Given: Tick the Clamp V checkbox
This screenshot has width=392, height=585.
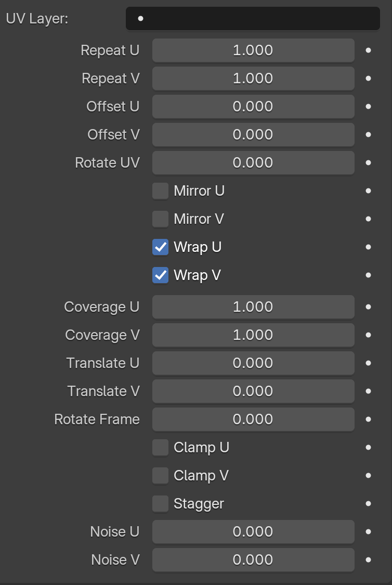Looking at the screenshot, I should tap(160, 476).
